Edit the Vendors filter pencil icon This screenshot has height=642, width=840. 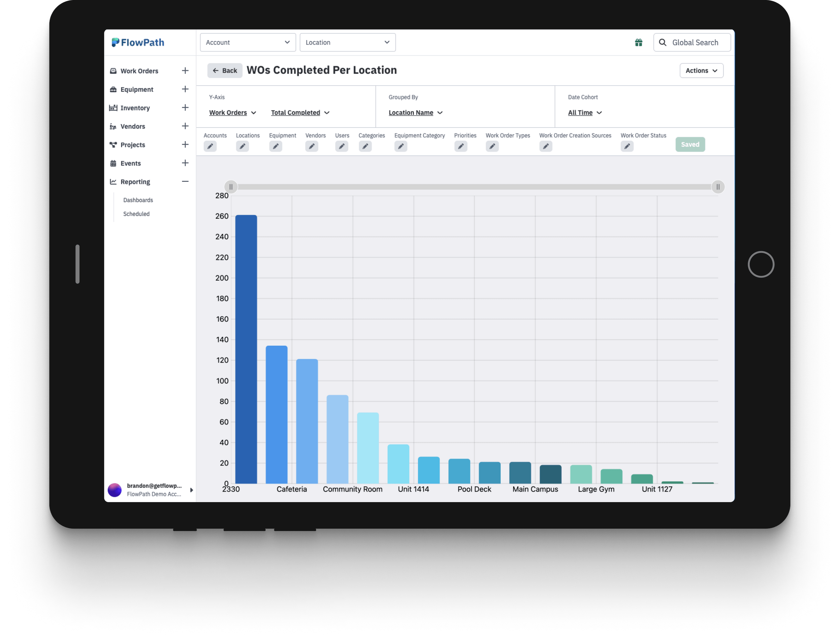[311, 146]
